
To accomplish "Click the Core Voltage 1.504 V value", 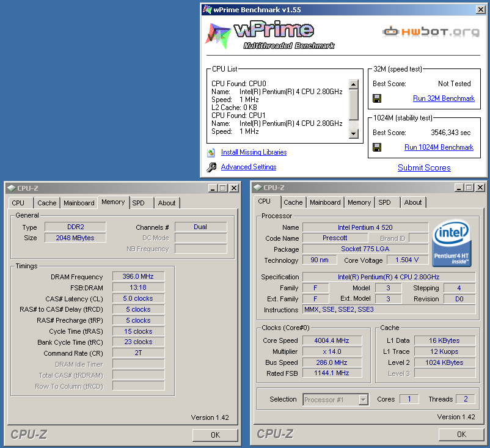I will click(x=407, y=260).
